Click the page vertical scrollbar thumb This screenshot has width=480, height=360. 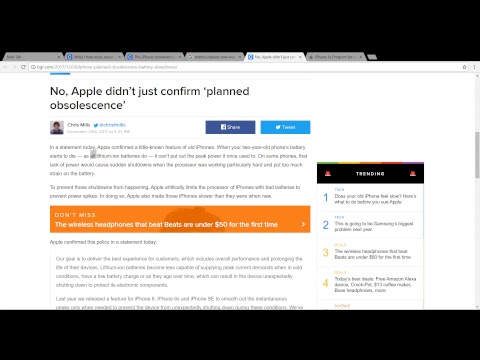(x=477, y=155)
